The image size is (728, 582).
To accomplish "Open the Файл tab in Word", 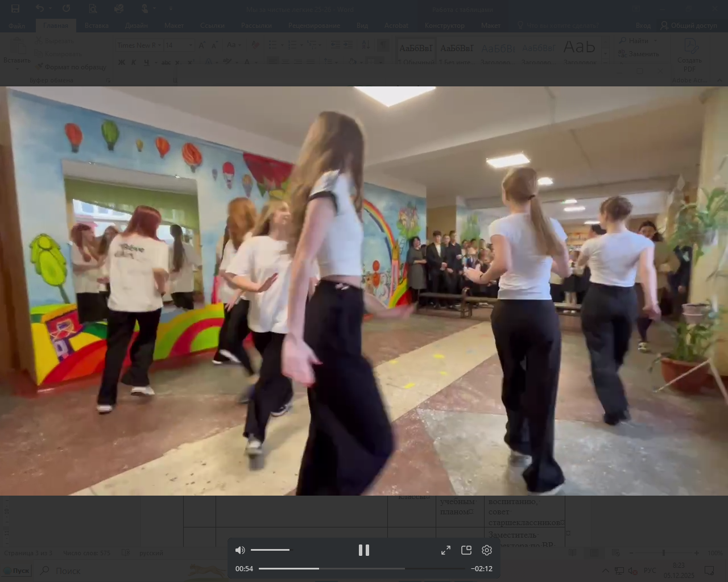I will pyautogui.click(x=17, y=26).
